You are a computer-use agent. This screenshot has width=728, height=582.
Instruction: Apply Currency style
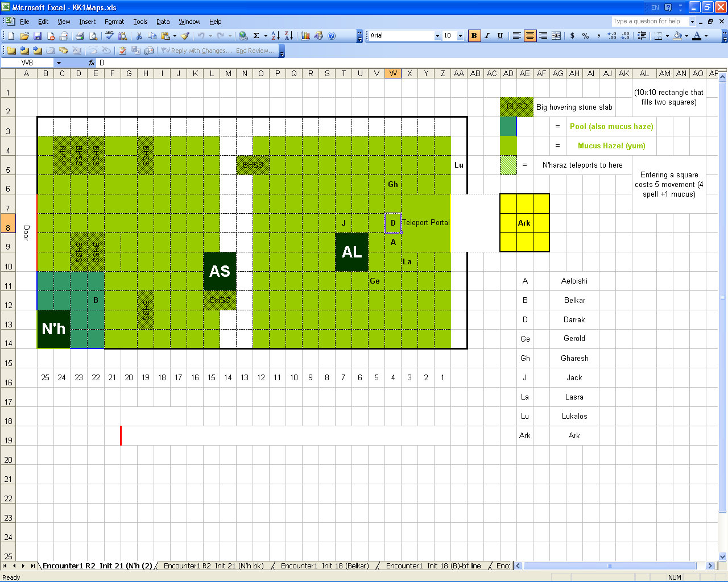tap(572, 36)
